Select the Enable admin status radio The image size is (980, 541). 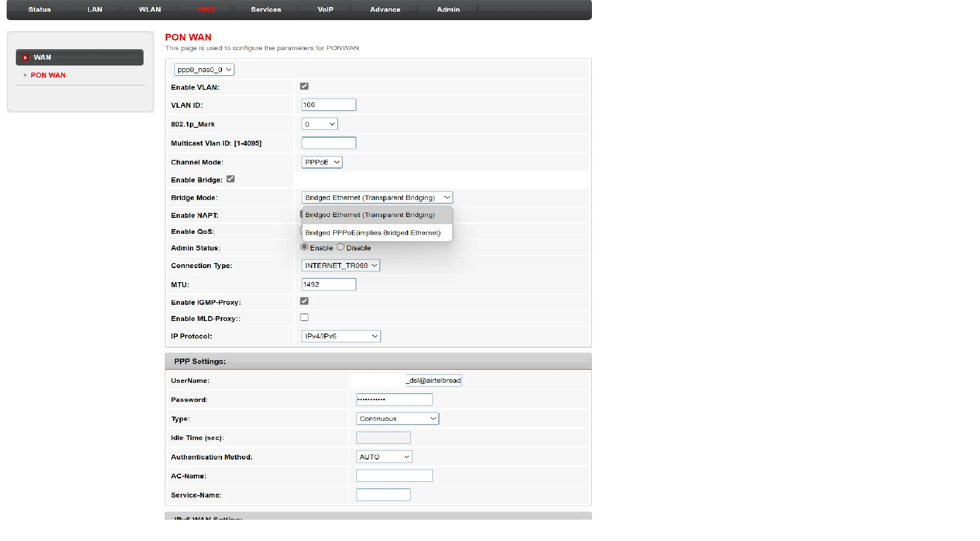coord(304,247)
